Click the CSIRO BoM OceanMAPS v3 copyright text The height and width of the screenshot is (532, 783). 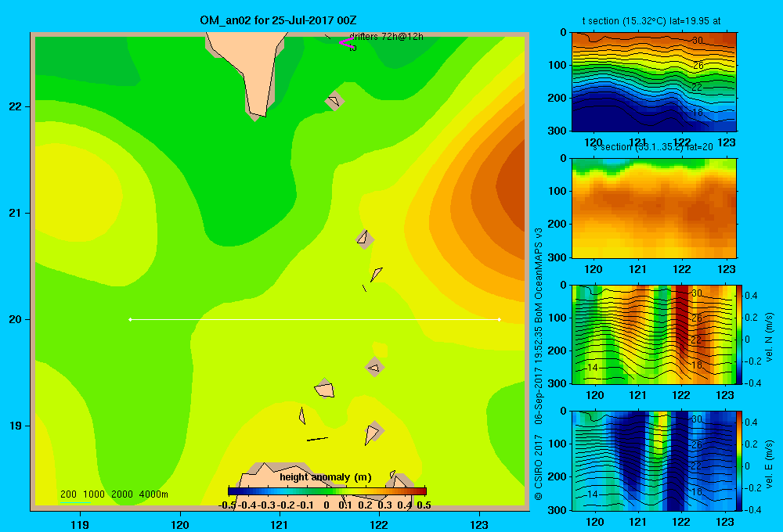coord(539,363)
